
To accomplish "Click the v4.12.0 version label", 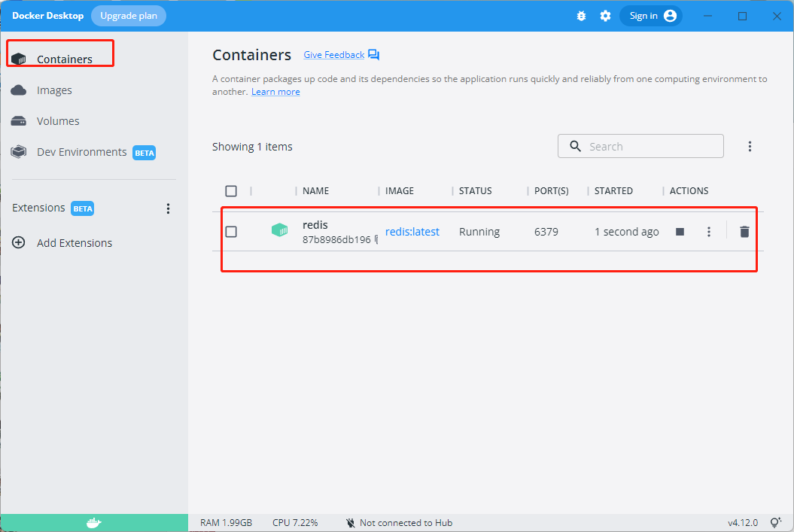I will click(743, 523).
